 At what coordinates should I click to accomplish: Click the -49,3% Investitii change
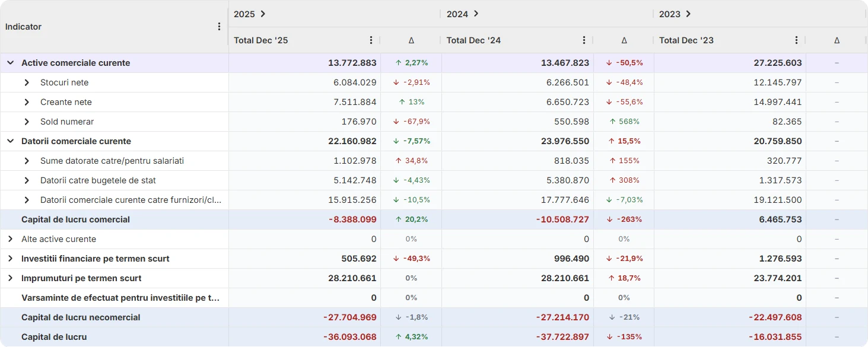411,259
